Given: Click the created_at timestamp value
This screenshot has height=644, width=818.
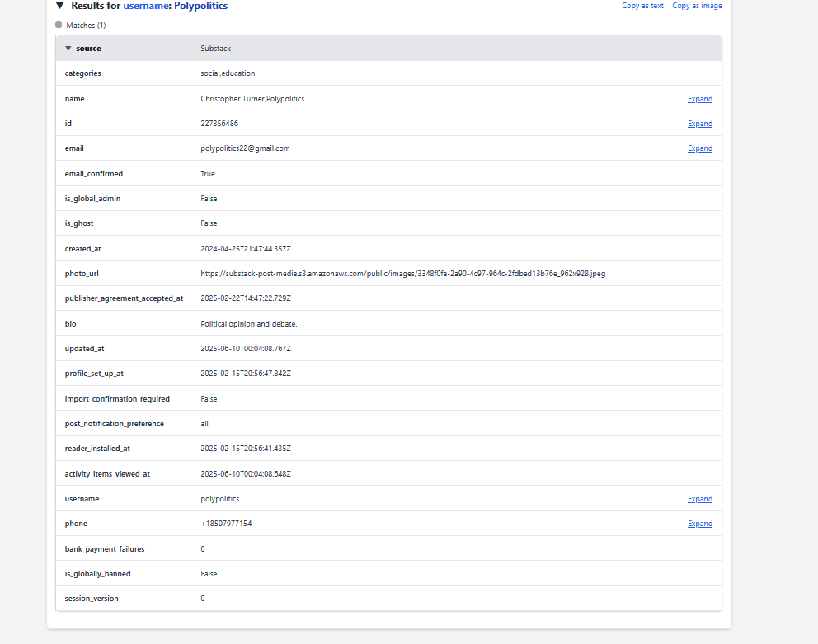Looking at the screenshot, I should click(245, 248).
